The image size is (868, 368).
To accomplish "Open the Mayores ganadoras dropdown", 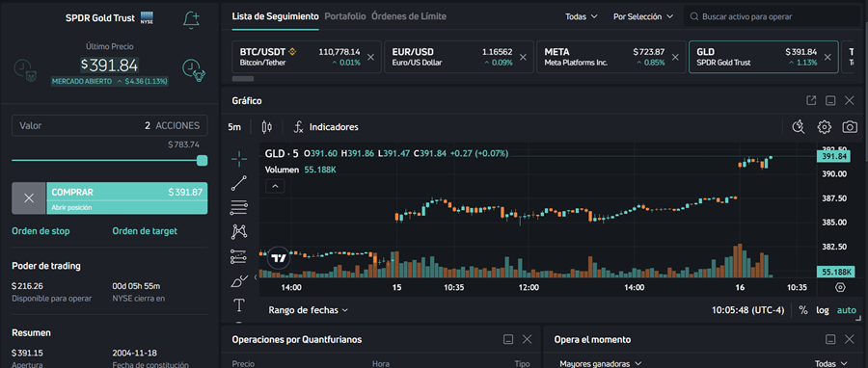I will click(601, 363).
